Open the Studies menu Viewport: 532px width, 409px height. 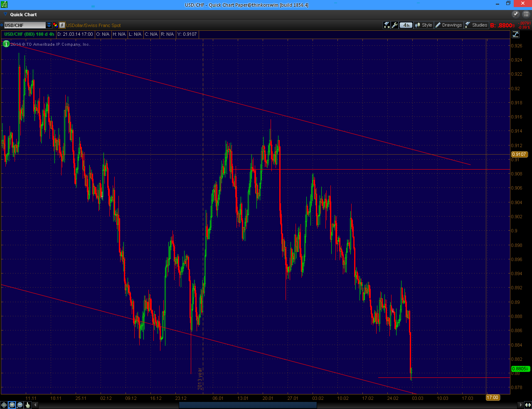pyautogui.click(x=476, y=25)
